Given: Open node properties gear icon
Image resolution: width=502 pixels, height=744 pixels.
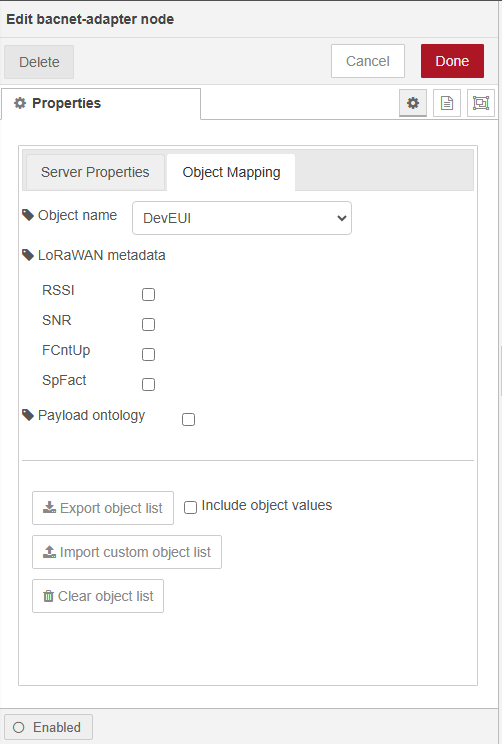Looking at the screenshot, I should point(413,103).
